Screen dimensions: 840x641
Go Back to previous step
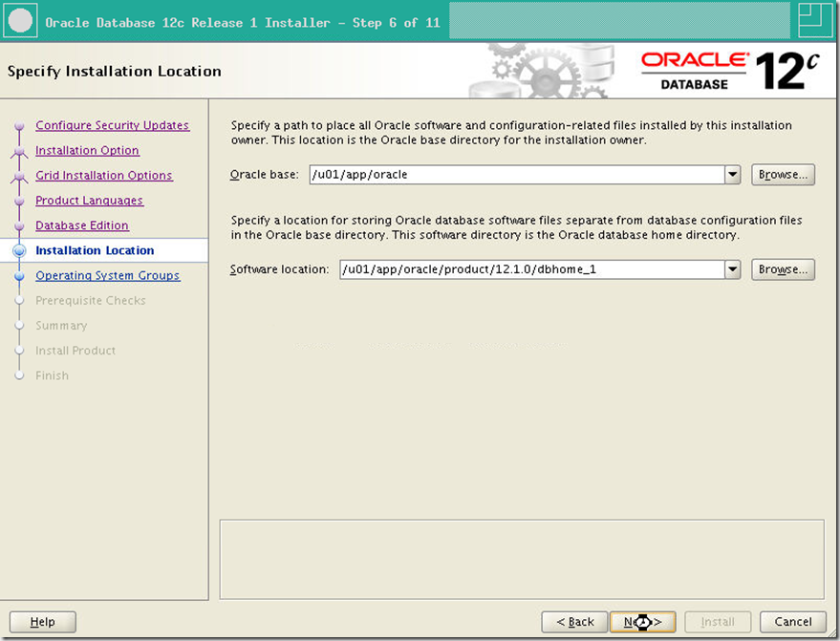click(574, 622)
